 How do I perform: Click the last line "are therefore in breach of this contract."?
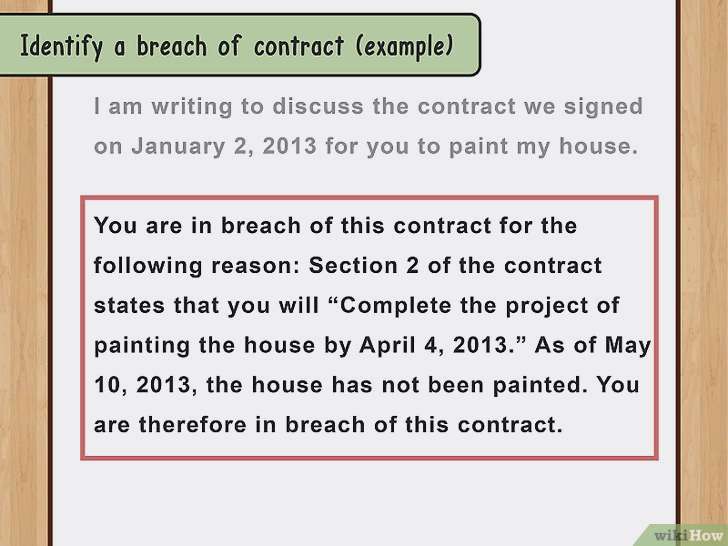(x=328, y=424)
